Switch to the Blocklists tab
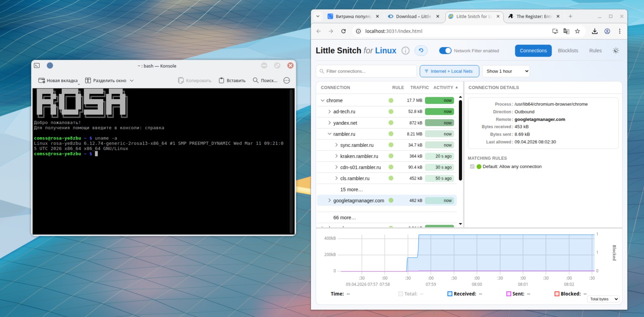The image size is (644, 317). point(568,51)
